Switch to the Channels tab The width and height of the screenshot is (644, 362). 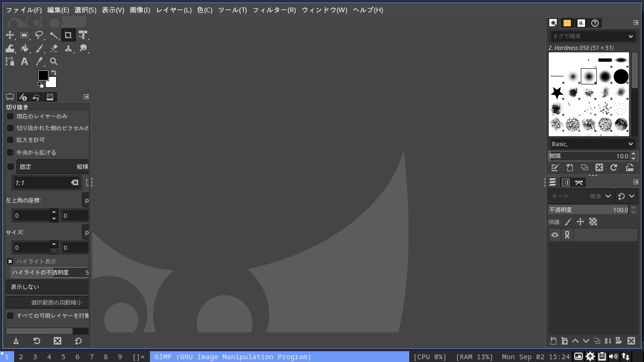(566, 182)
